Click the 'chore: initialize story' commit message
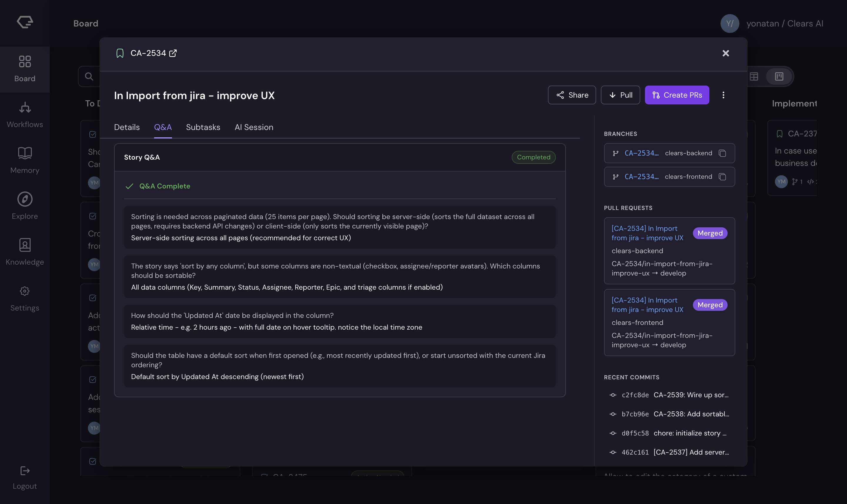The width and height of the screenshot is (847, 504). point(690,433)
